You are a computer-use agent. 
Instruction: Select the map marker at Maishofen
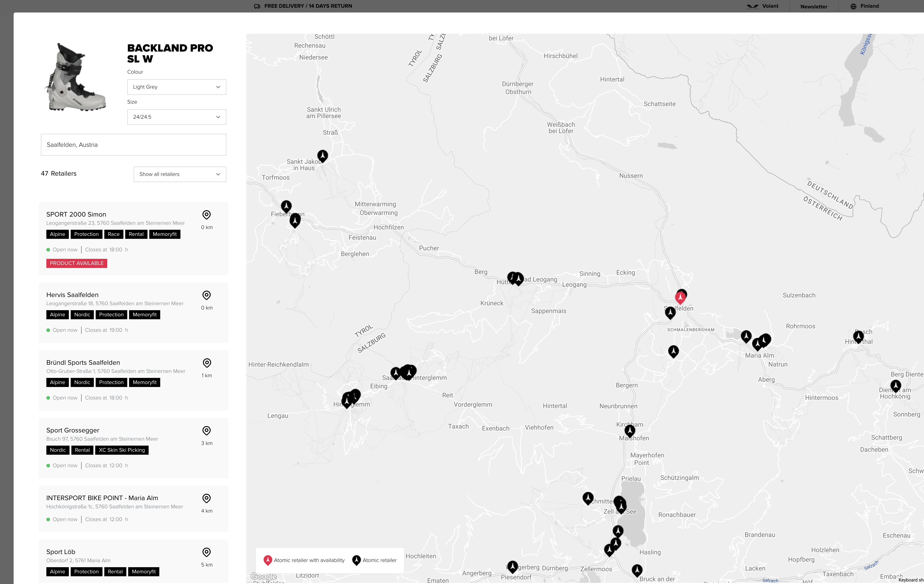[x=630, y=431]
